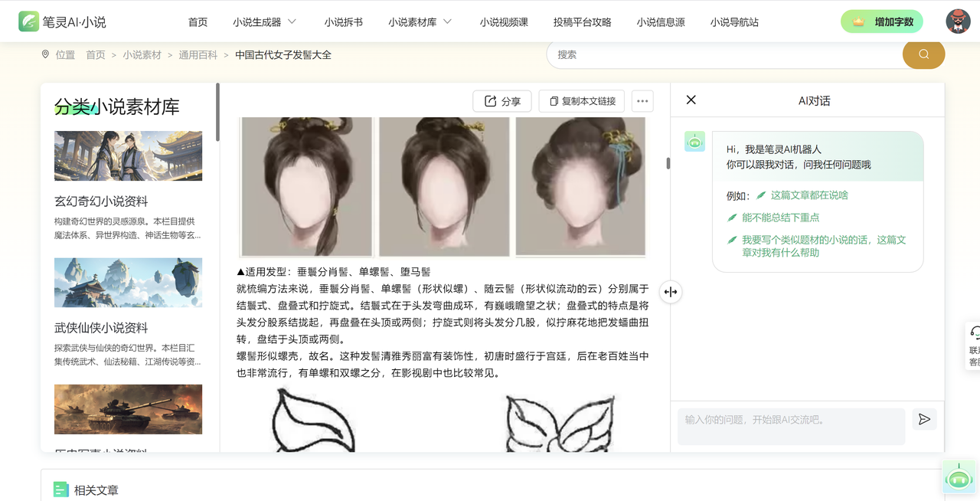Open 投稿平台攻略 page

pos(582,22)
